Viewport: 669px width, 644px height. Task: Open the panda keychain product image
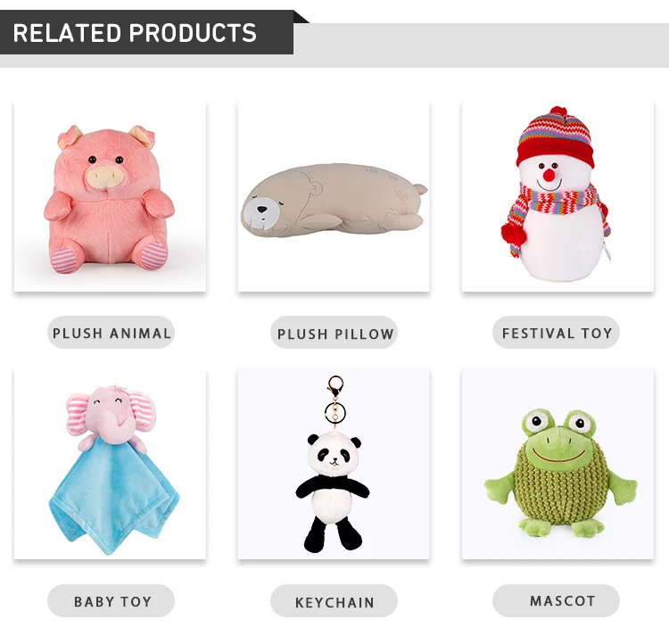click(334, 464)
